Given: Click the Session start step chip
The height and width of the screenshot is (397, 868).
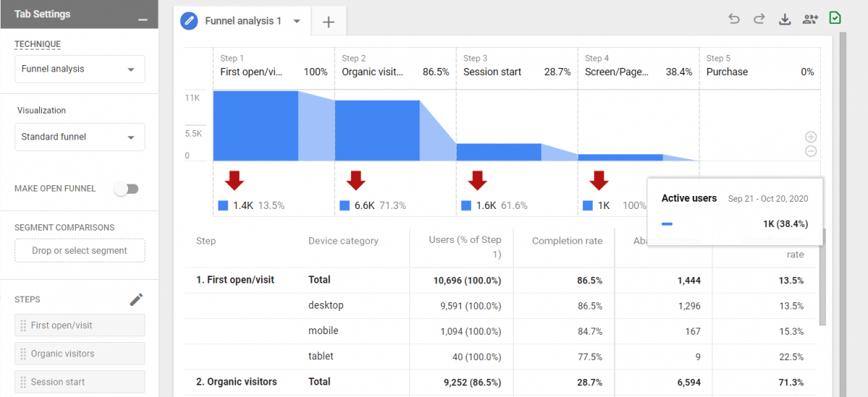Looking at the screenshot, I should (x=80, y=382).
